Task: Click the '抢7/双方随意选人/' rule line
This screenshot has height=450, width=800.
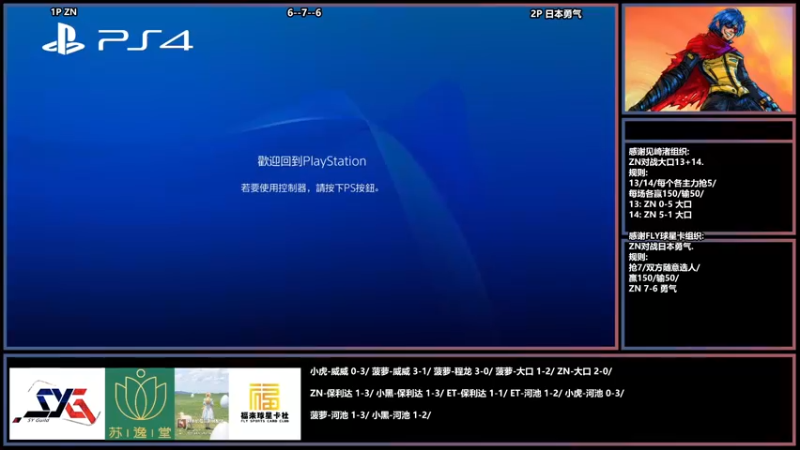Action: [664, 267]
